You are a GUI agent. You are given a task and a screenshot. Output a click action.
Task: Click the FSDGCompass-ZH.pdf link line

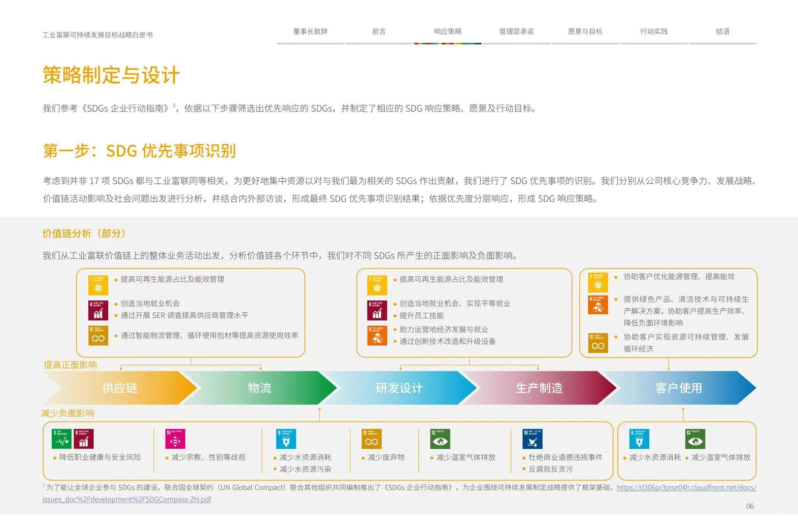(x=127, y=499)
